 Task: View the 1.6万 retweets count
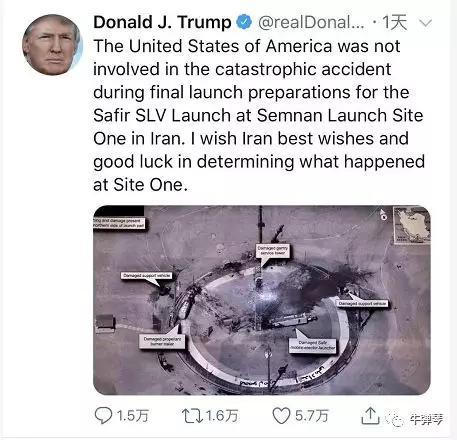tap(222, 416)
